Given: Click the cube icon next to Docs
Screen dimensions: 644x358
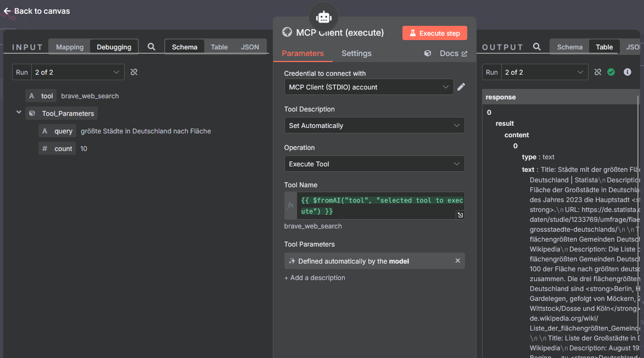Looking at the screenshot, I should point(428,54).
